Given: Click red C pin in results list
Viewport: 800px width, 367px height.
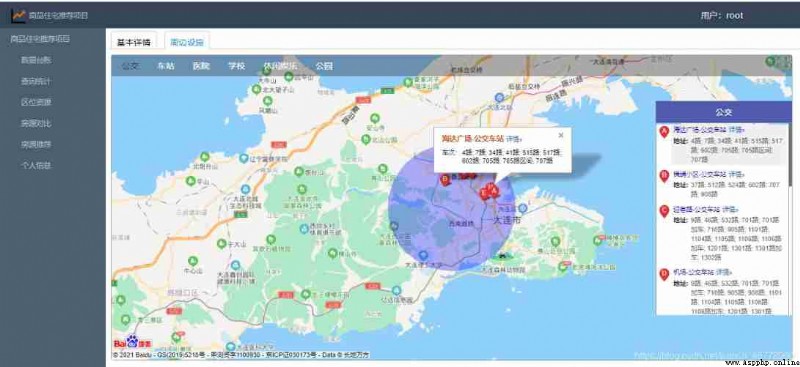Looking at the screenshot, I should pyautogui.click(x=664, y=211).
